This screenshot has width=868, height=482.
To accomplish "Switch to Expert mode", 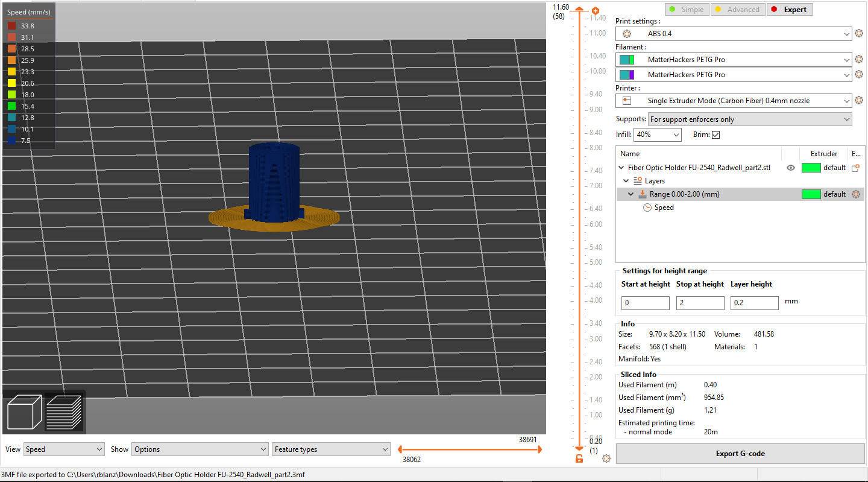I will coord(790,9).
